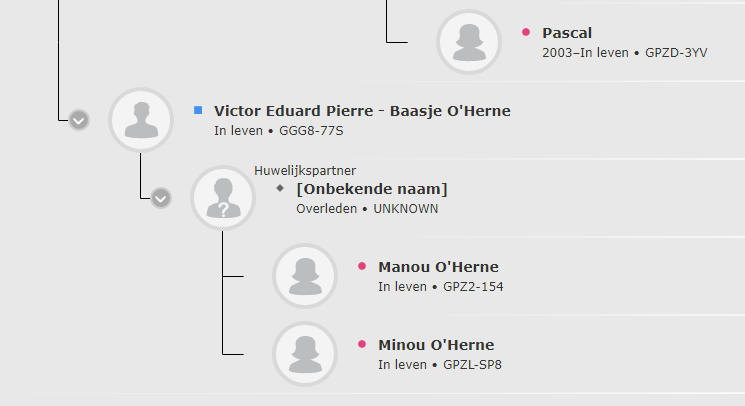Viewport: 745px width, 406px height.
Task: Click the pink dot beside Minou O'Herne
Action: pos(362,344)
